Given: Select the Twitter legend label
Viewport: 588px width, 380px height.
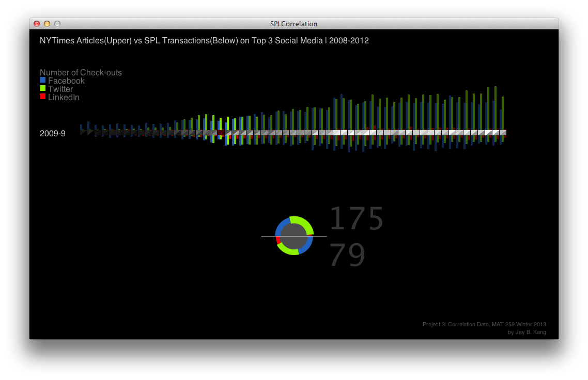Looking at the screenshot, I should pos(60,89).
